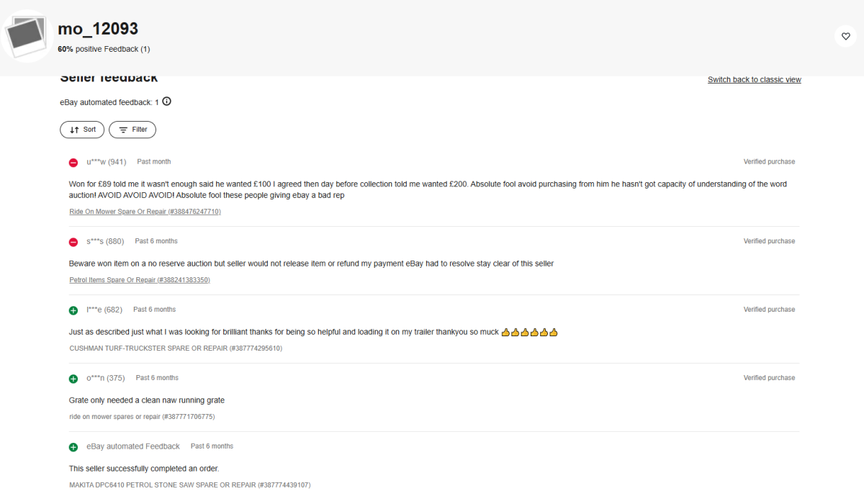This screenshot has height=504, width=864.
Task: Click positive feedback icon for l***e review
Action: (x=73, y=310)
